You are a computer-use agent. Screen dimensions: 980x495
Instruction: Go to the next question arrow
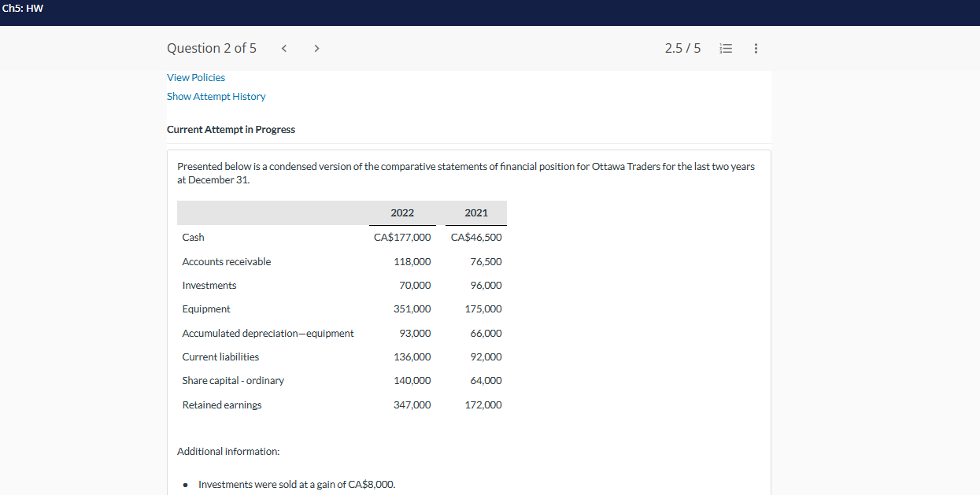pyautogui.click(x=316, y=48)
